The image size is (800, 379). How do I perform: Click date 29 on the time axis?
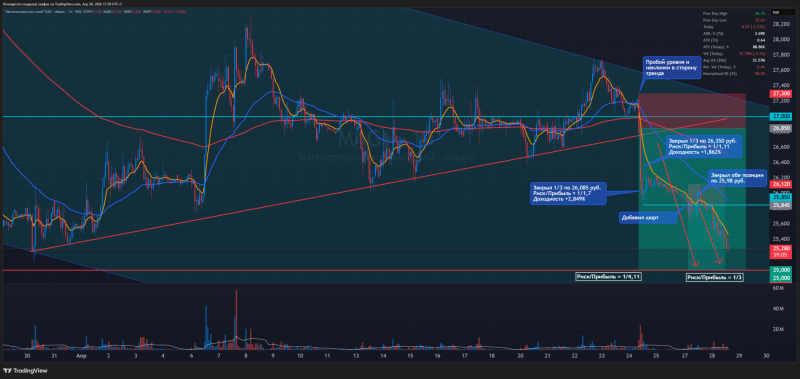tap(739, 356)
